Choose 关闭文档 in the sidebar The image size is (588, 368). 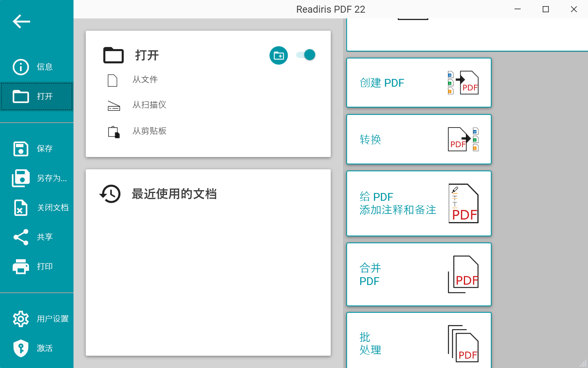pos(37,208)
